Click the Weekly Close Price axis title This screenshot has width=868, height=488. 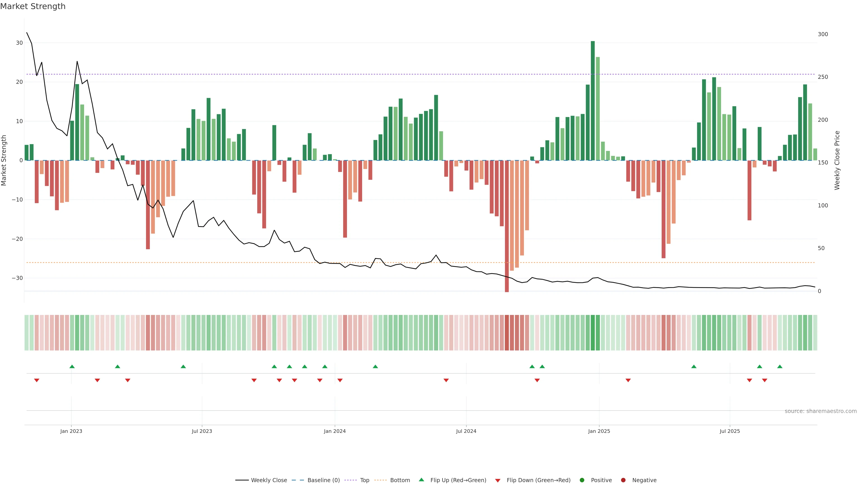[x=837, y=160]
